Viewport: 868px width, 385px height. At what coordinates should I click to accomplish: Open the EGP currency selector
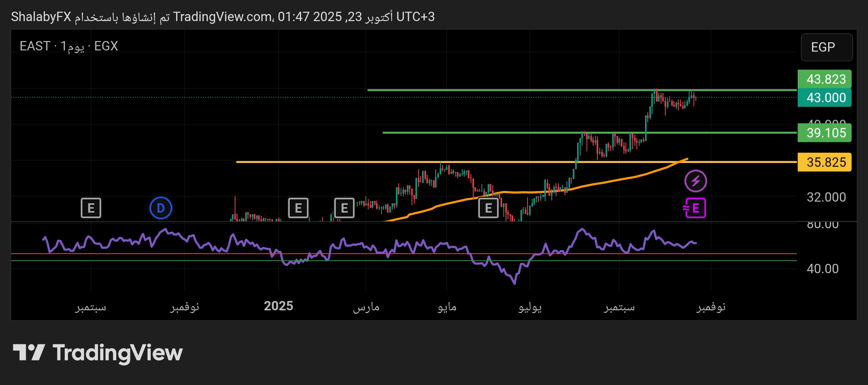(826, 47)
